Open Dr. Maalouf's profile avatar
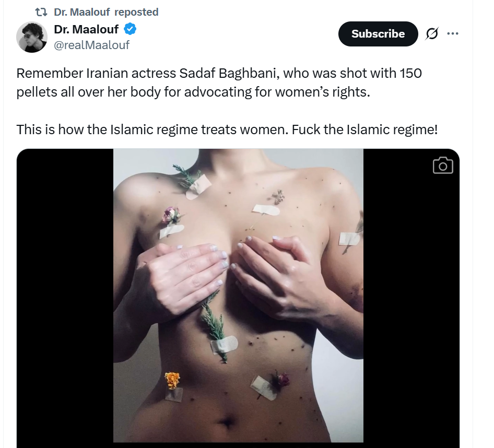494x448 pixels. tap(32, 37)
